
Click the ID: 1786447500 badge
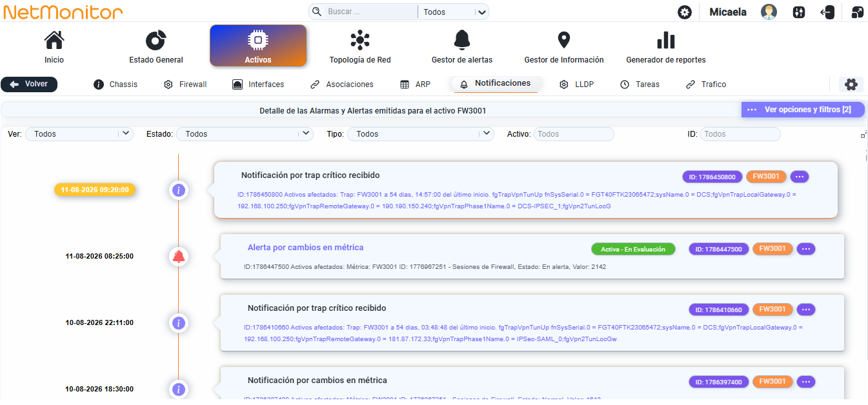(718, 249)
